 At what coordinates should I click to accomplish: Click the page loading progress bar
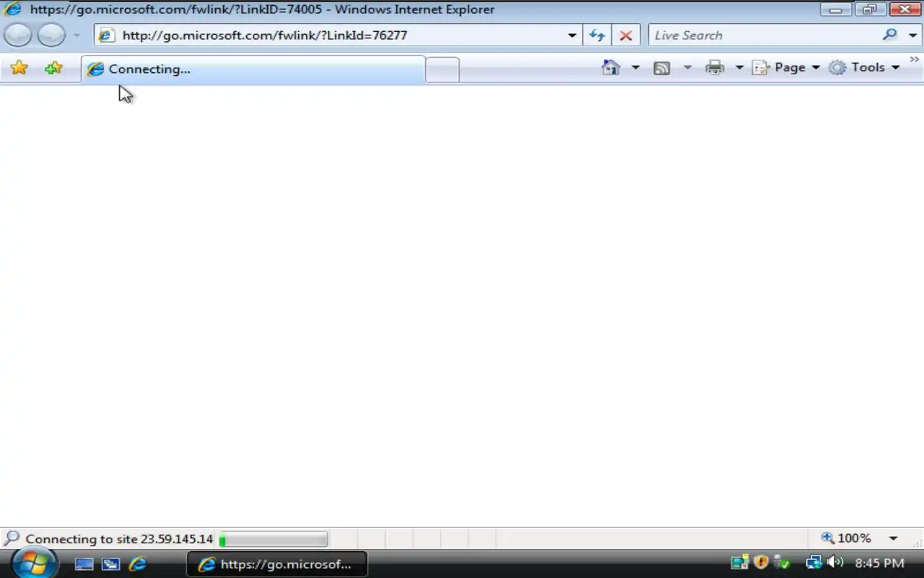coord(273,539)
